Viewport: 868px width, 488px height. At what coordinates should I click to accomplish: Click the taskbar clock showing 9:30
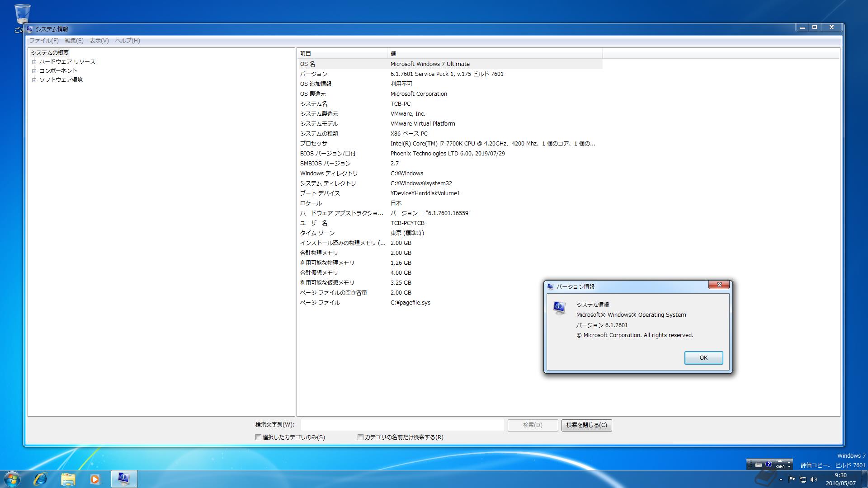(x=840, y=479)
